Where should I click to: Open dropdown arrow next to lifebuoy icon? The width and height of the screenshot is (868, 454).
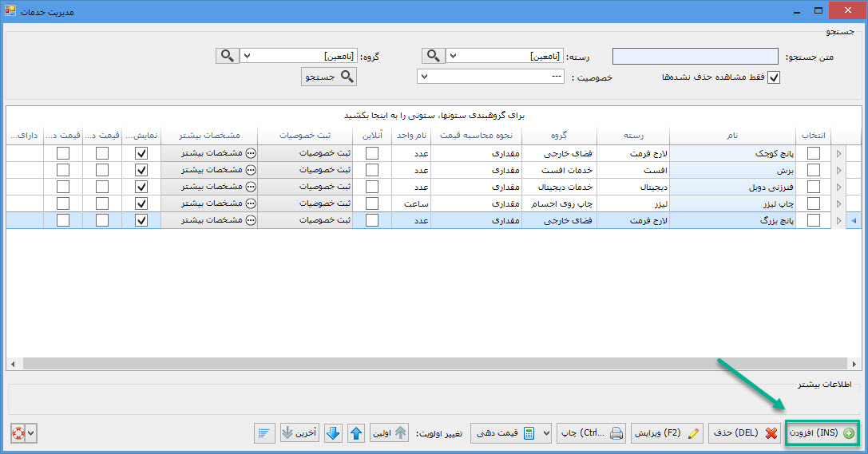coord(31,433)
